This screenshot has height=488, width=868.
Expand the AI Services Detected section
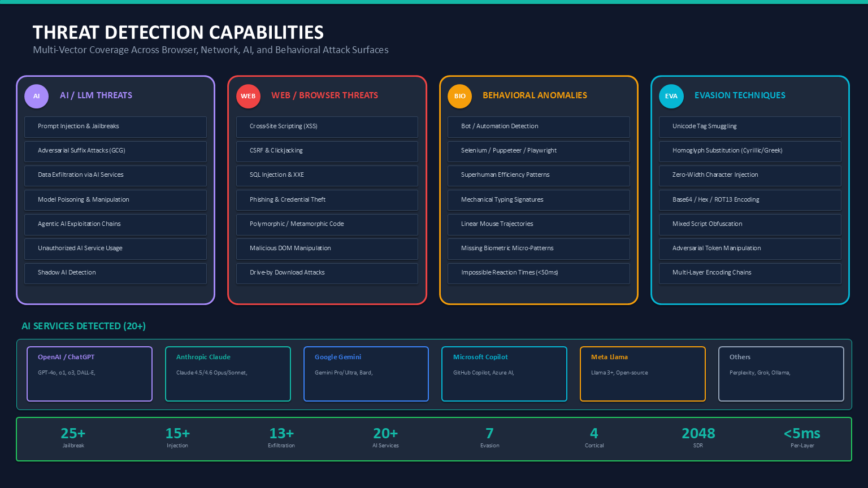pyautogui.click(x=83, y=326)
